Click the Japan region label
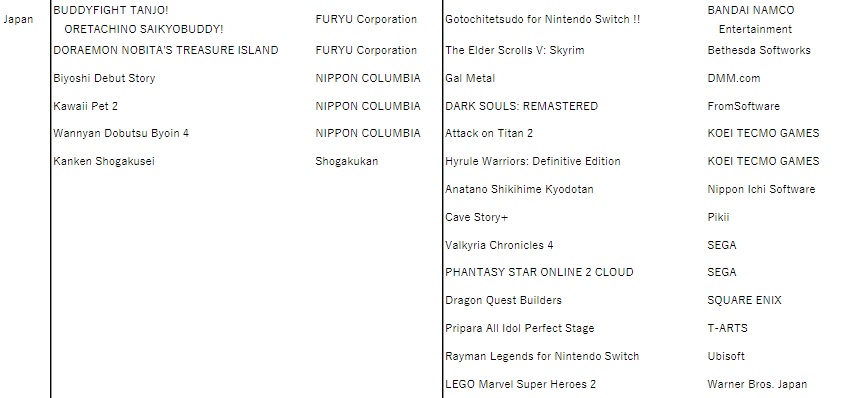This screenshot has width=867, height=398. [18, 19]
